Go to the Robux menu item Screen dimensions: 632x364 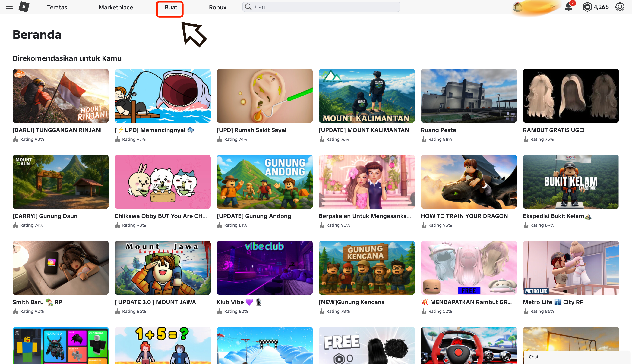[x=217, y=7]
